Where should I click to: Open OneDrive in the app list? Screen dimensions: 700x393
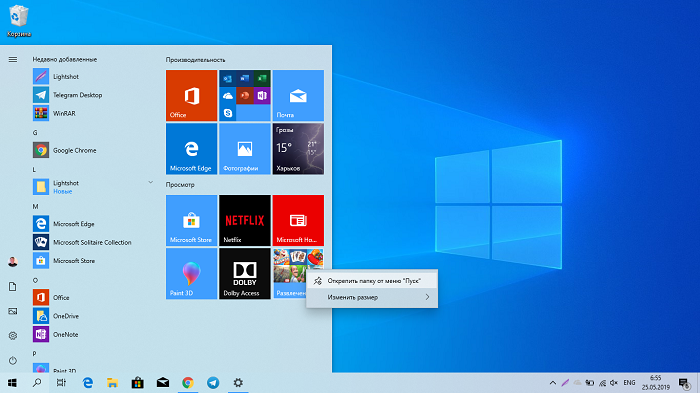[x=93, y=316]
